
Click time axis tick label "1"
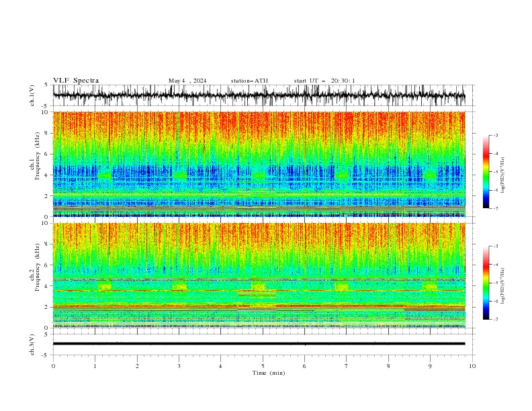tap(95, 366)
